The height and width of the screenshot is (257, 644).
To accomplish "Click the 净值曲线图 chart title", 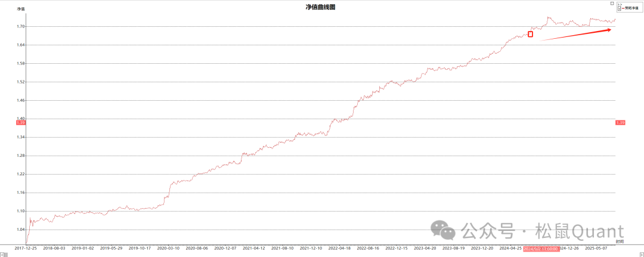I will click(321, 7).
